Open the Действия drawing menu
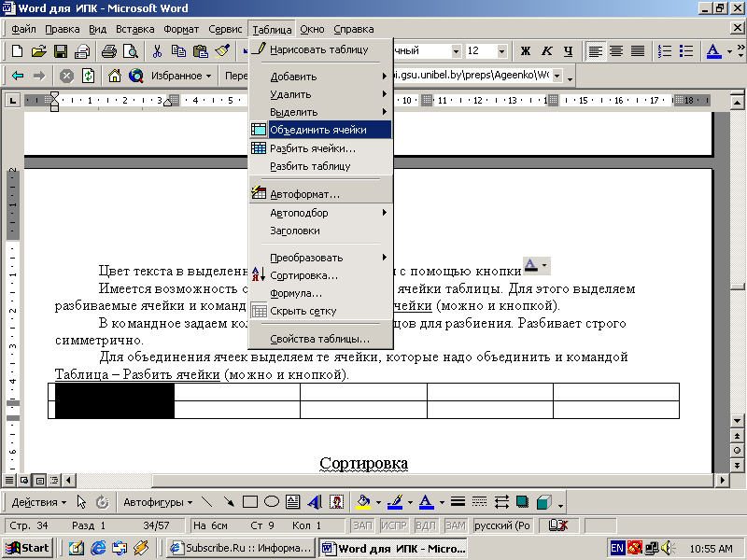The height and width of the screenshot is (560, 747). (x=39, y=502)
